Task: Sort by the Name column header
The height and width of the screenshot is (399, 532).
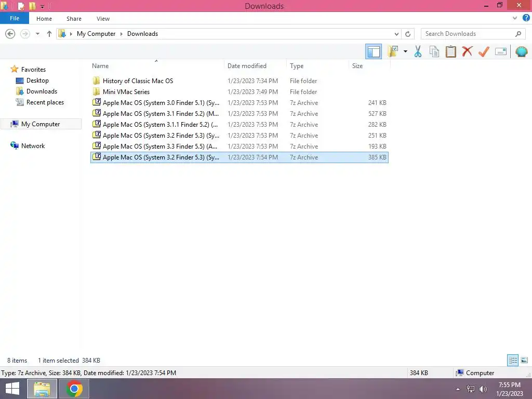Action: coord(156,66)
